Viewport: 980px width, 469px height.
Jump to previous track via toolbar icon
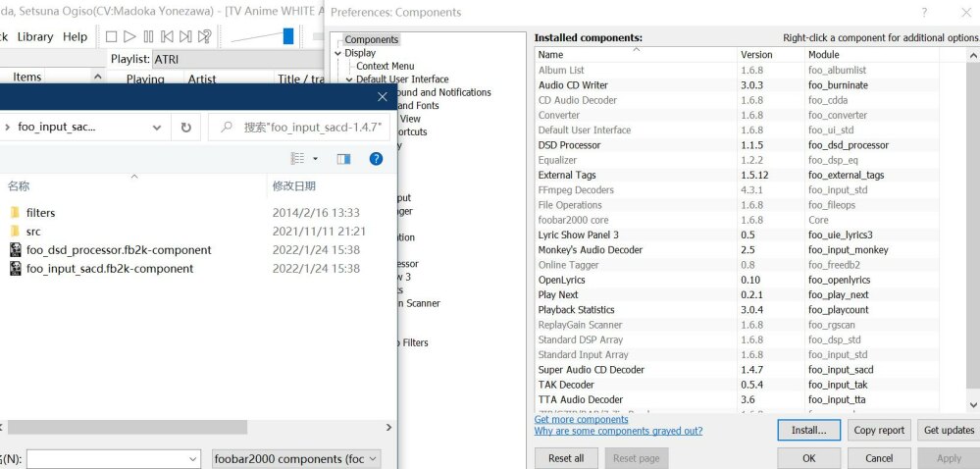pyautogui.click(x=167, y=37)
